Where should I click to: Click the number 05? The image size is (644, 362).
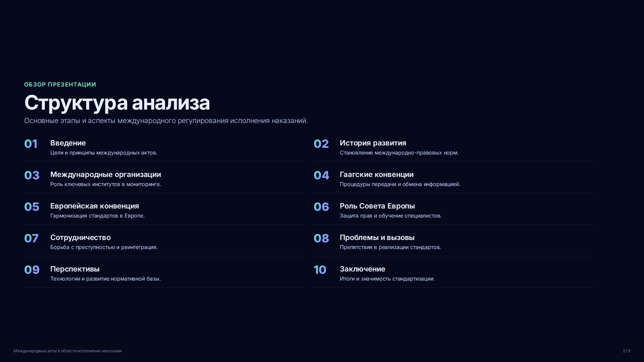click(32, 207)
